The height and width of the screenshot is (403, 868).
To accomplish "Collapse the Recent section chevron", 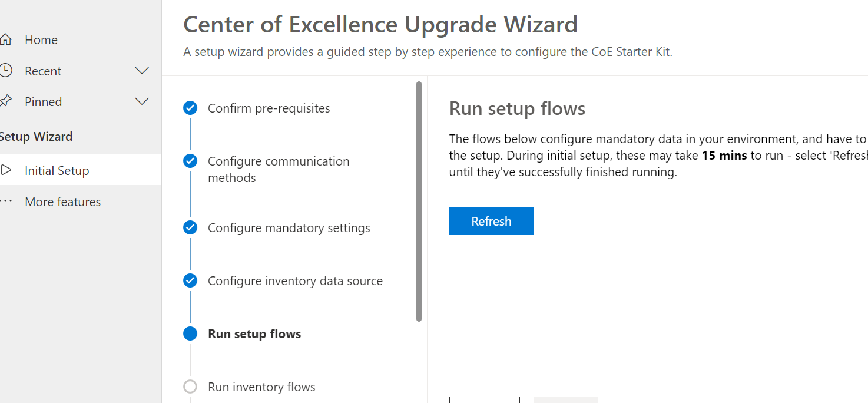I will [x=142, y=70].
